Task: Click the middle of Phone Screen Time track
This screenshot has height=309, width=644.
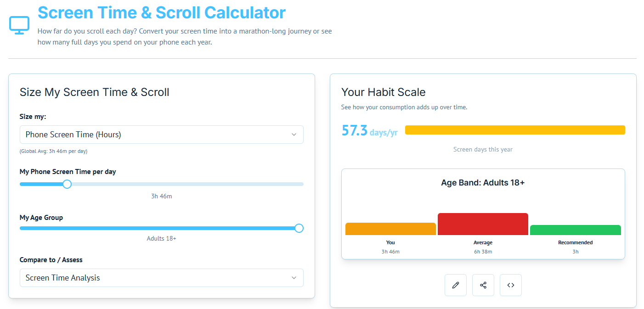Action: pyautogui.click(x=162, y=184)
